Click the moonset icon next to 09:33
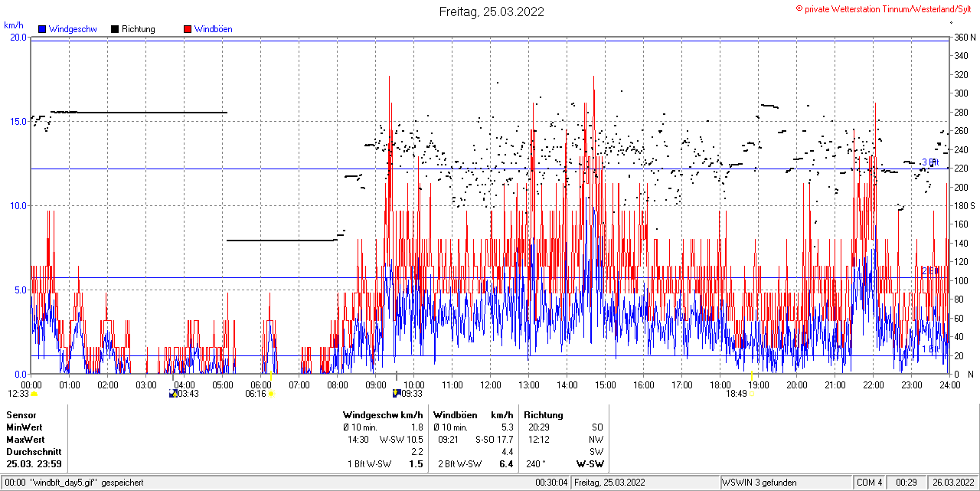This screenshot has width=980, height=491. 397,393
